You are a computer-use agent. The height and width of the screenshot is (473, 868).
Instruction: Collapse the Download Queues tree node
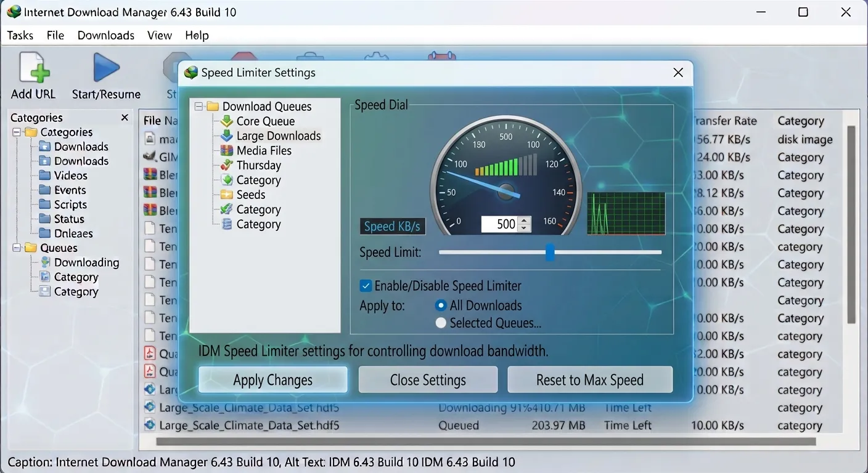click(199, 107)
